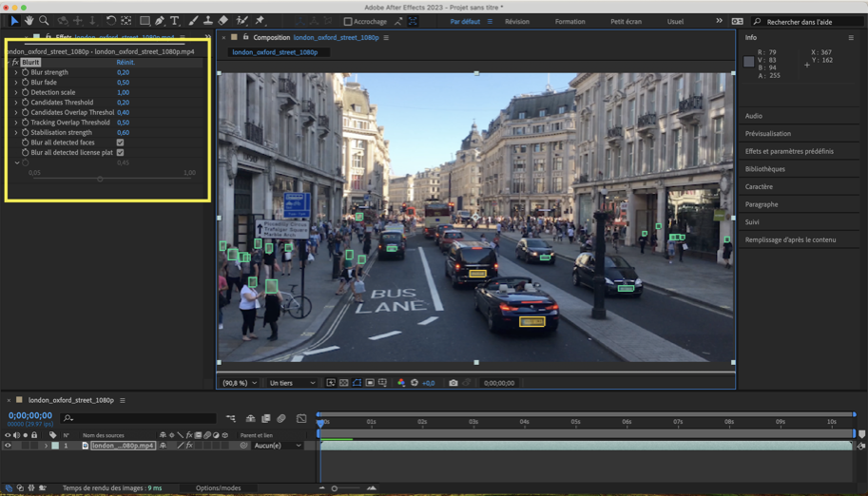
Task: Click the Blur strength stopwatch icon
Action: 26,72
